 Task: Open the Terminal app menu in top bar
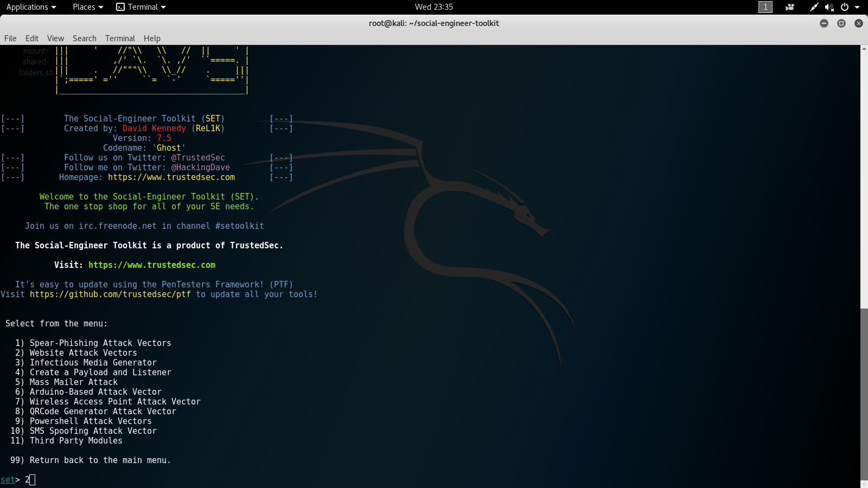click(x=141, y=7)
